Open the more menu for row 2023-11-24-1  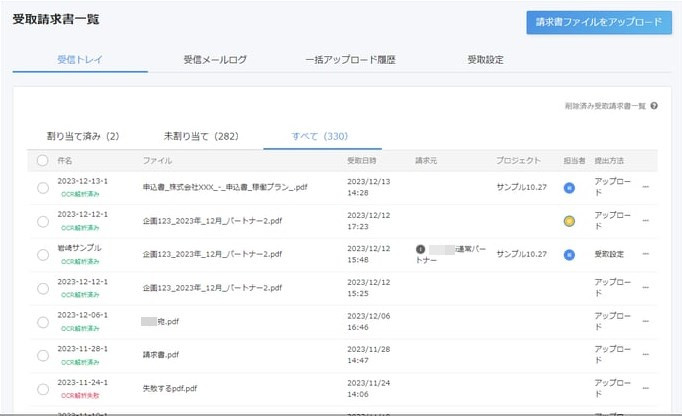click(x=645, y=388)
